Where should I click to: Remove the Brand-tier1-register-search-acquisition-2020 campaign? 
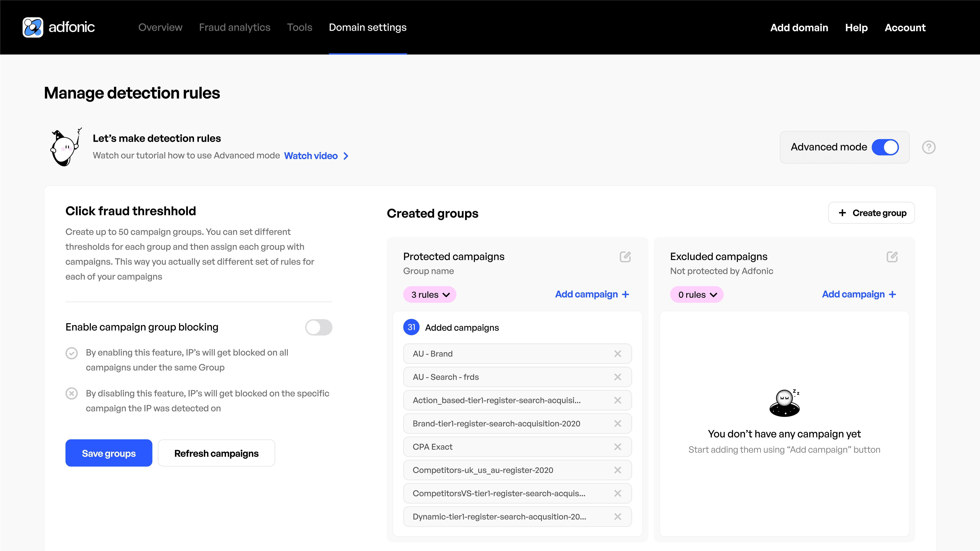[x=618, y=423]
